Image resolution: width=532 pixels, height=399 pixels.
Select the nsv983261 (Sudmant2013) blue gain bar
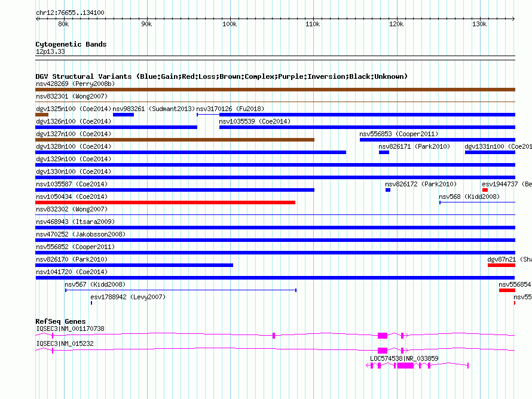pos(123,115)
